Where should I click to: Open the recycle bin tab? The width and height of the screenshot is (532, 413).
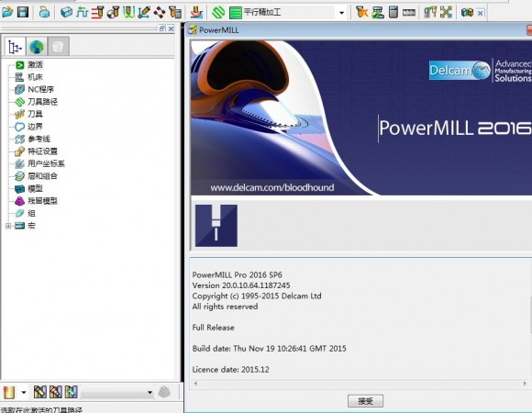point(58,47)
